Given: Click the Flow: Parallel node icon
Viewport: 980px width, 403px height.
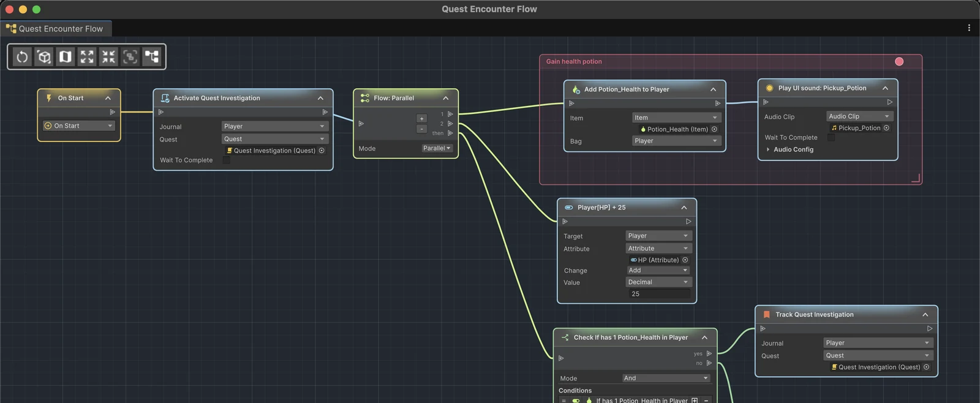Looking at the screenshot, I should coord(365,98).
